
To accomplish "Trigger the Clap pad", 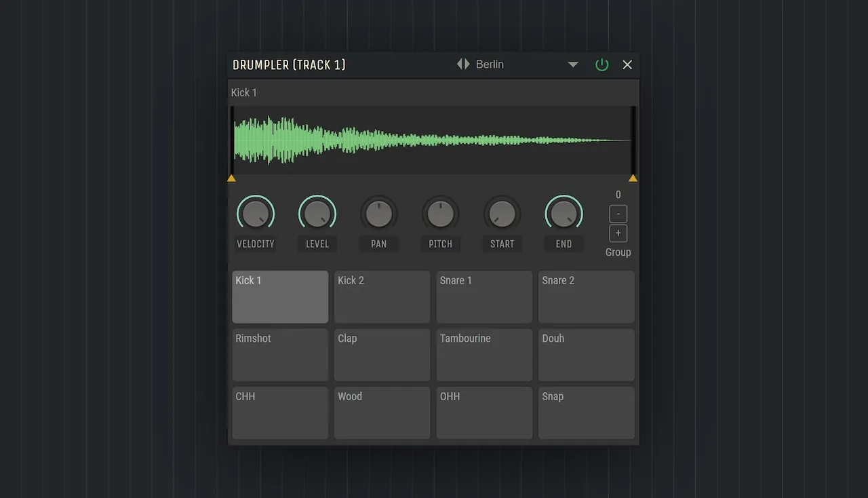I will tap(382, 355).
